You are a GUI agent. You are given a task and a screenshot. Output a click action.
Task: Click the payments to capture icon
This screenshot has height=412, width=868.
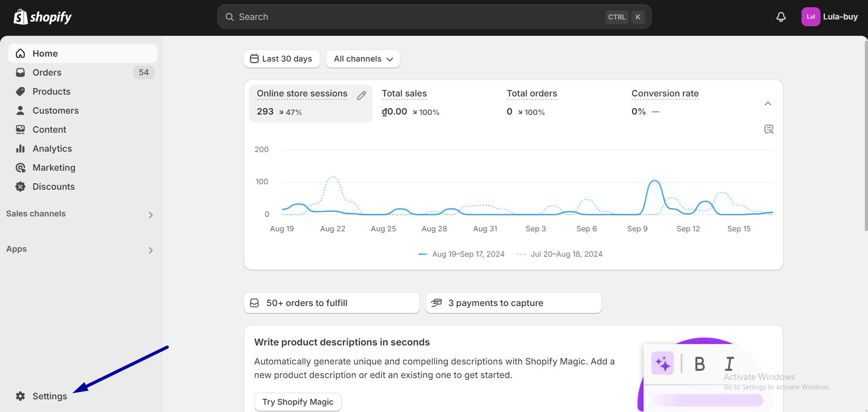pyautogui.click(x=436, y=303)
